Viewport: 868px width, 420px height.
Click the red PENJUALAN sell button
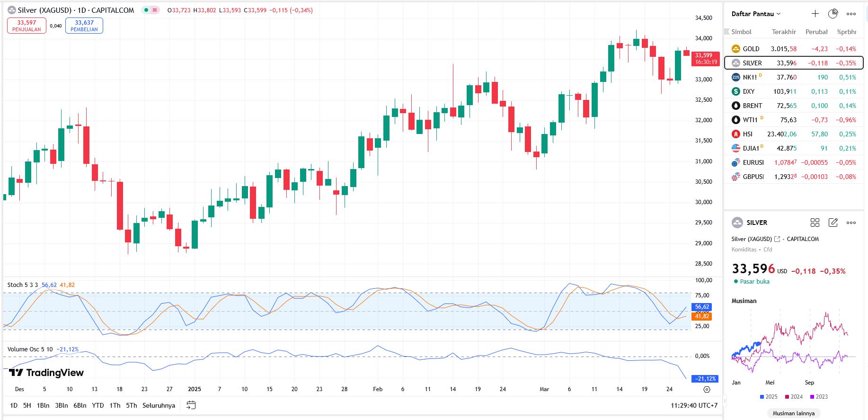pos(27,26)
